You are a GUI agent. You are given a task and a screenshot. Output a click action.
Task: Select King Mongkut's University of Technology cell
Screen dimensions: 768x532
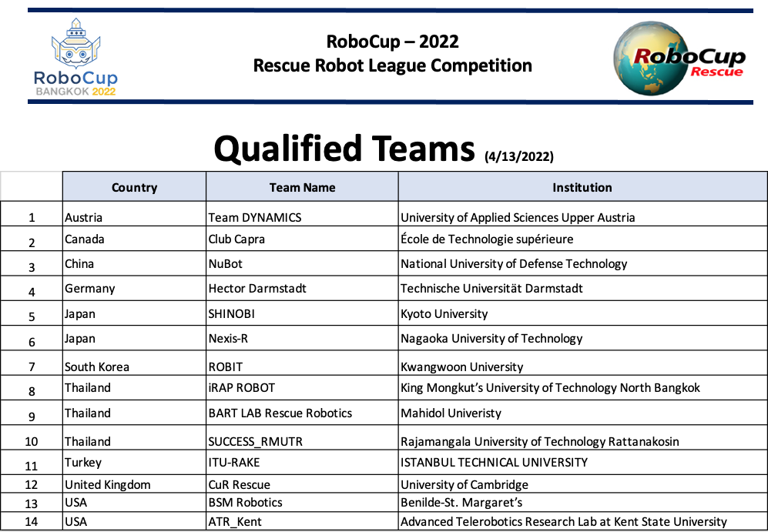click(582, 387)
